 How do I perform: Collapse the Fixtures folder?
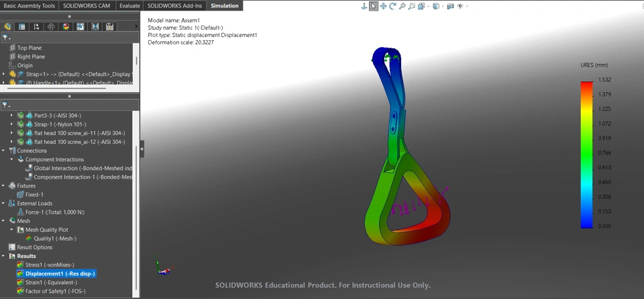[x=4, y=186]
